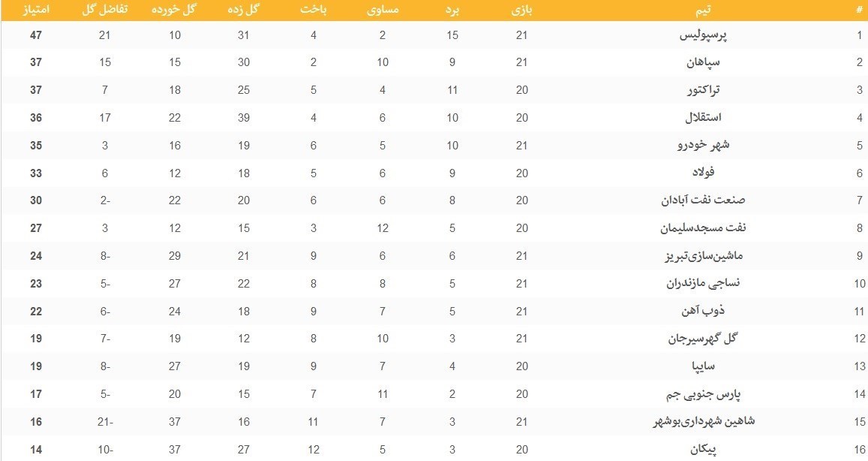This screenshot has width=868, height=461.
Task: Select the برد (wins) column header
Action: [x=452, y=10]
